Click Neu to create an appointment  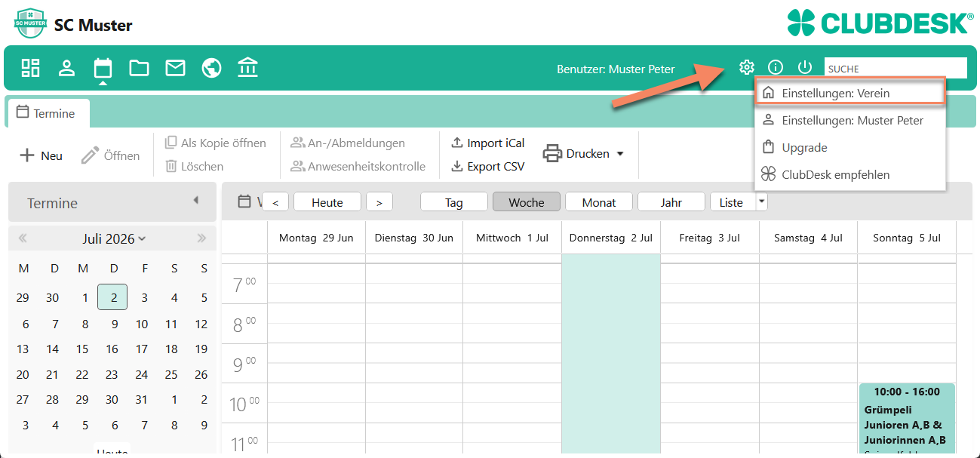pyautogui.click(x=41, y=155)
